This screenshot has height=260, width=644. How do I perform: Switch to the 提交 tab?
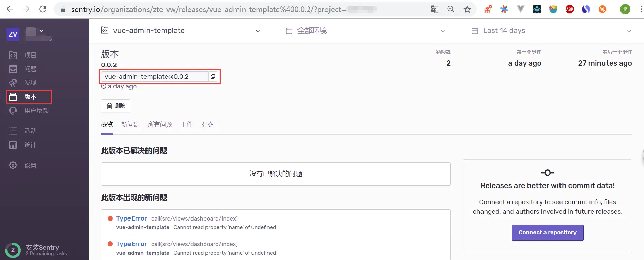207,125
